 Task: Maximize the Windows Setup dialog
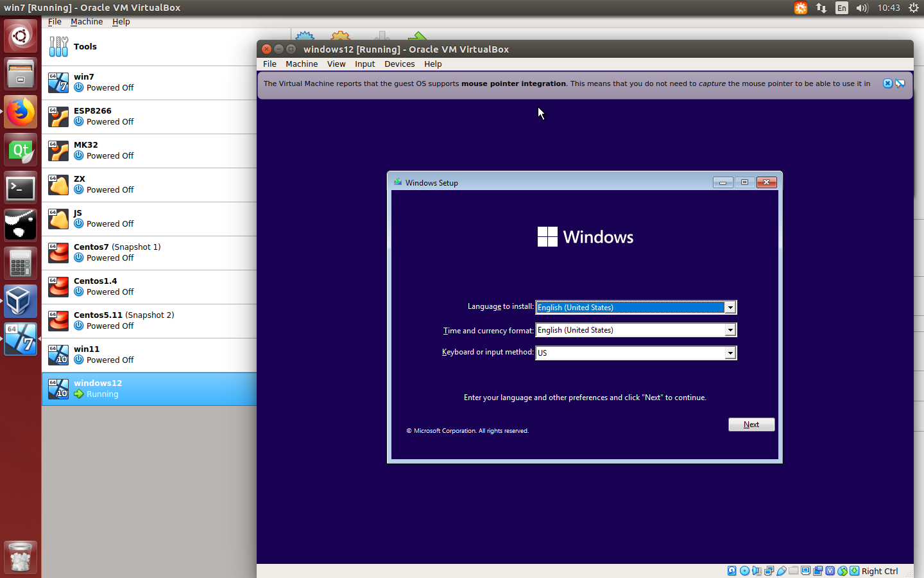744,182
